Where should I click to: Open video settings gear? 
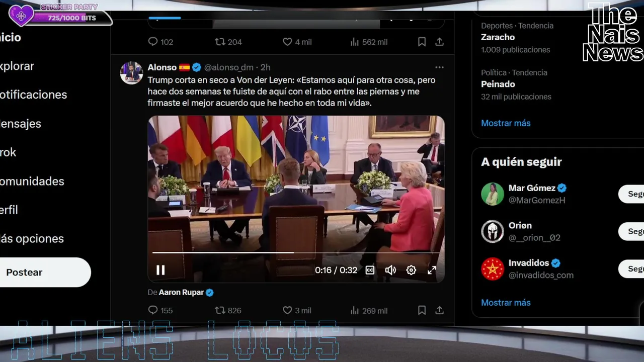[x=411, y=270]
